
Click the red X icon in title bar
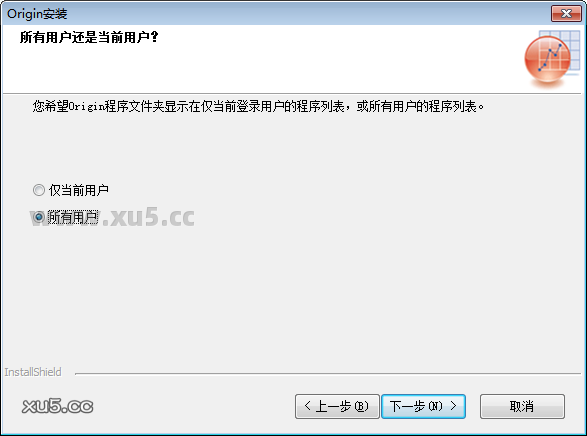point(567,14)
